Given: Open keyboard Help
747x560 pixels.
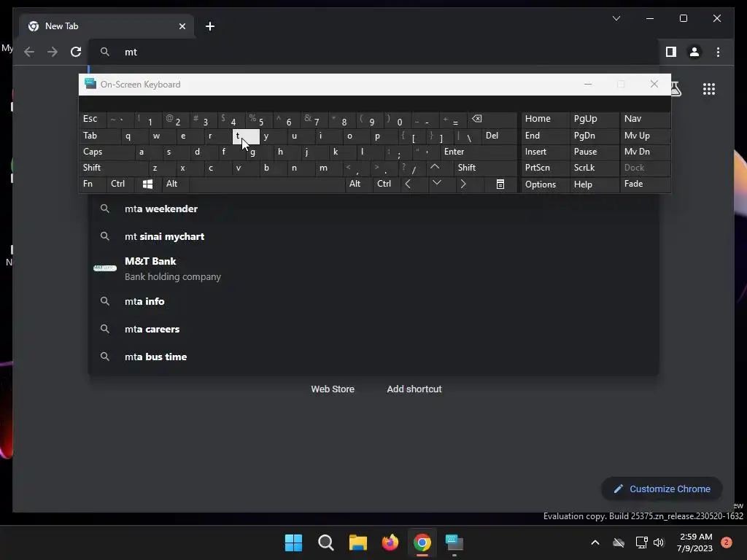Looking at the screenshot, I should 595,184.
